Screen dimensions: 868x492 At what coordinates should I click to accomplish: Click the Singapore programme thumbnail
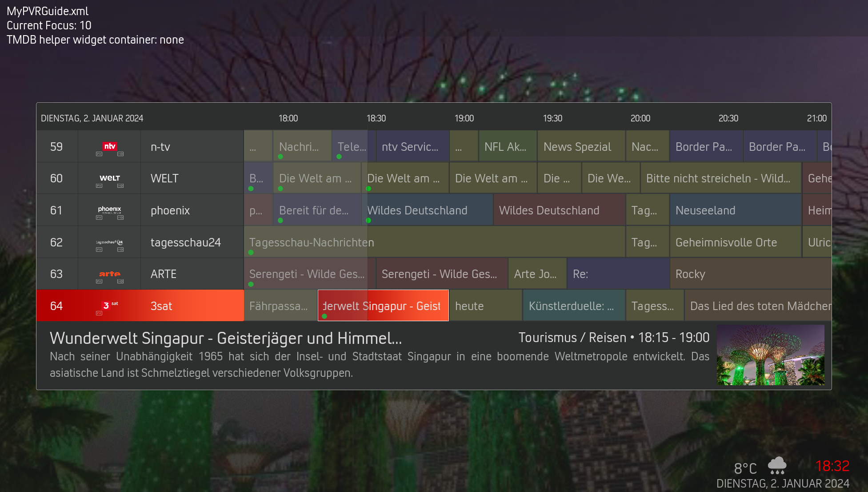[x=770, y=355]
